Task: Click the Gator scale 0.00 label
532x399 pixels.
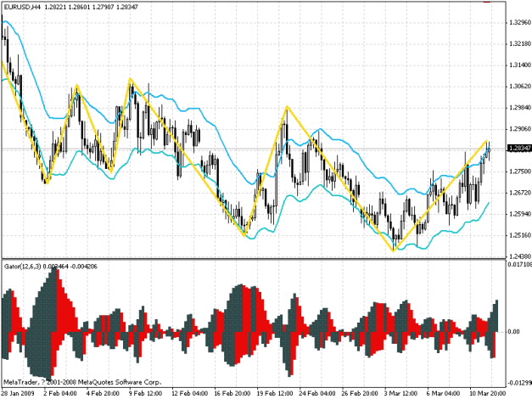Action: pos(514,331)
